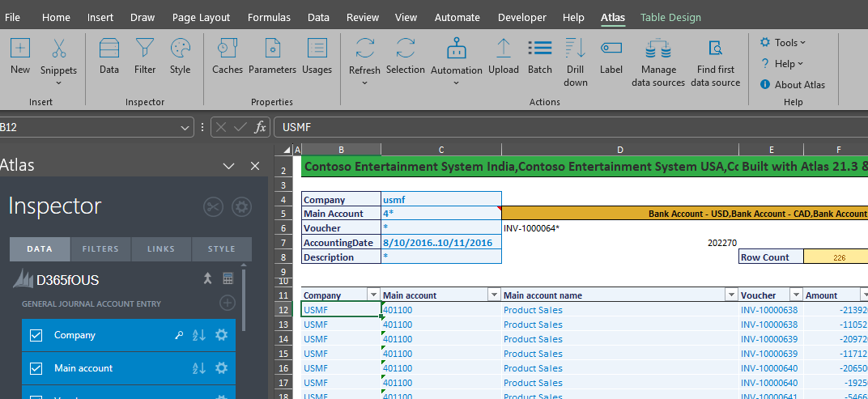Screen dimensions: 868x399
Task: Click the Name Box field
Action: click(88, 128)
